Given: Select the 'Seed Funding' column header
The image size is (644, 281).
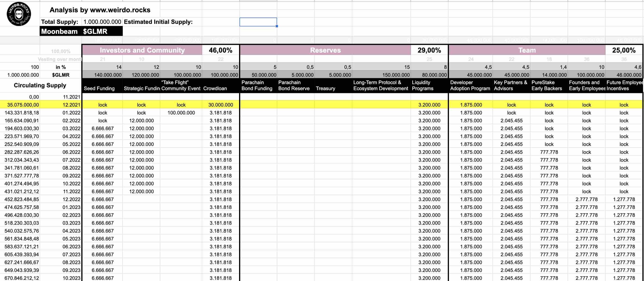Looking at the screenshot, I should (x=102, y=85).
